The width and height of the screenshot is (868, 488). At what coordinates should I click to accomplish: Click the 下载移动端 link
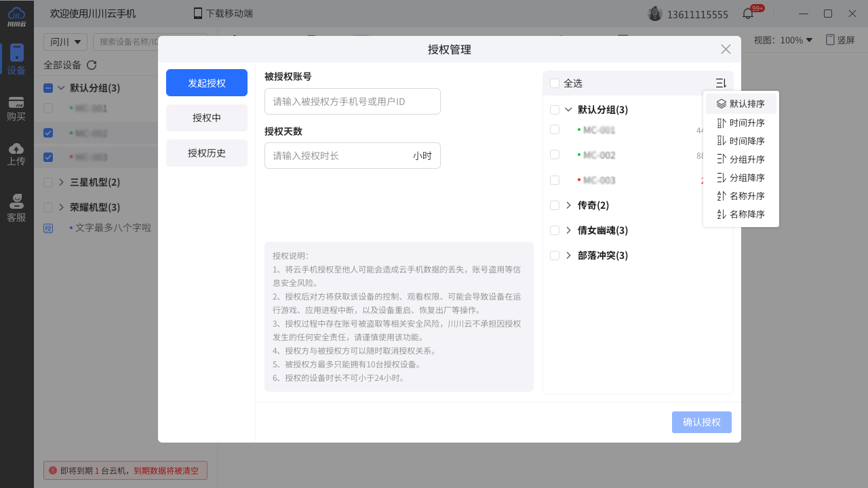223,14
